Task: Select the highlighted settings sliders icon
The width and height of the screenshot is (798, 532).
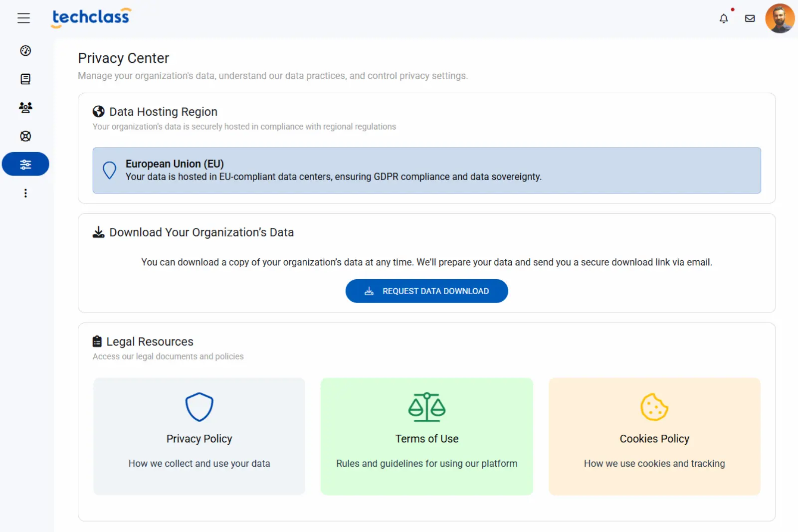Action: [25, 164]
